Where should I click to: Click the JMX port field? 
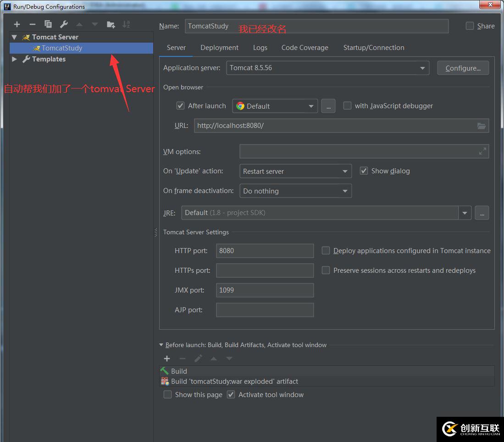click(x=265, y=290)
